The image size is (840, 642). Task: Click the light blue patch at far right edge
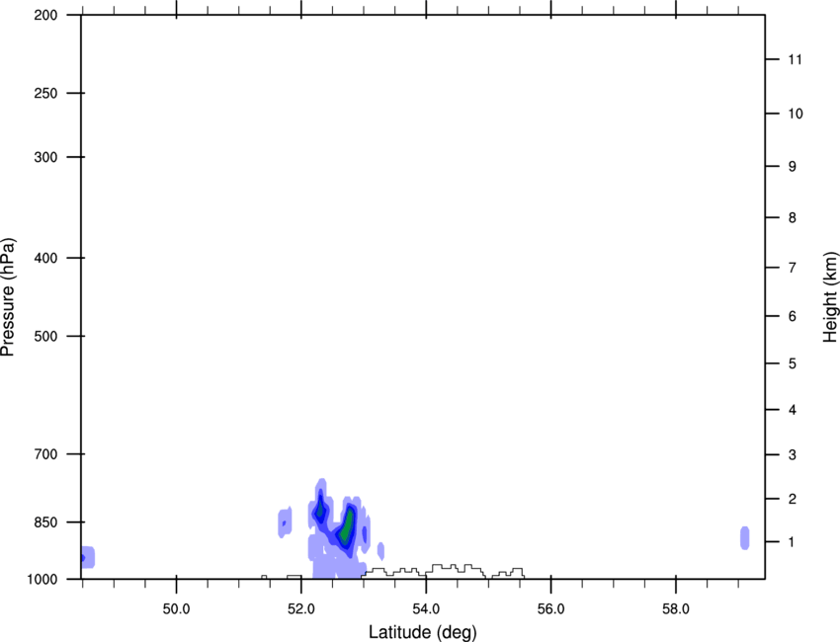click(x=745, y=537)
